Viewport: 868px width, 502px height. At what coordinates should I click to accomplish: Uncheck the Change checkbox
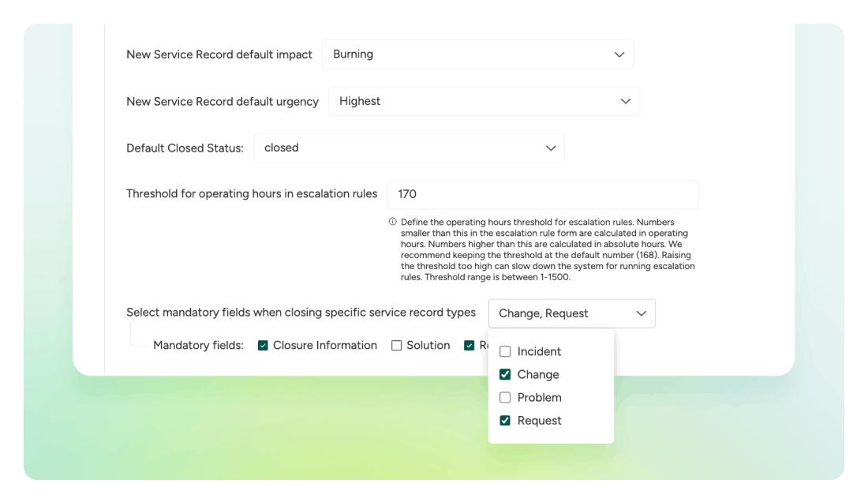click(x=505, y=375)
